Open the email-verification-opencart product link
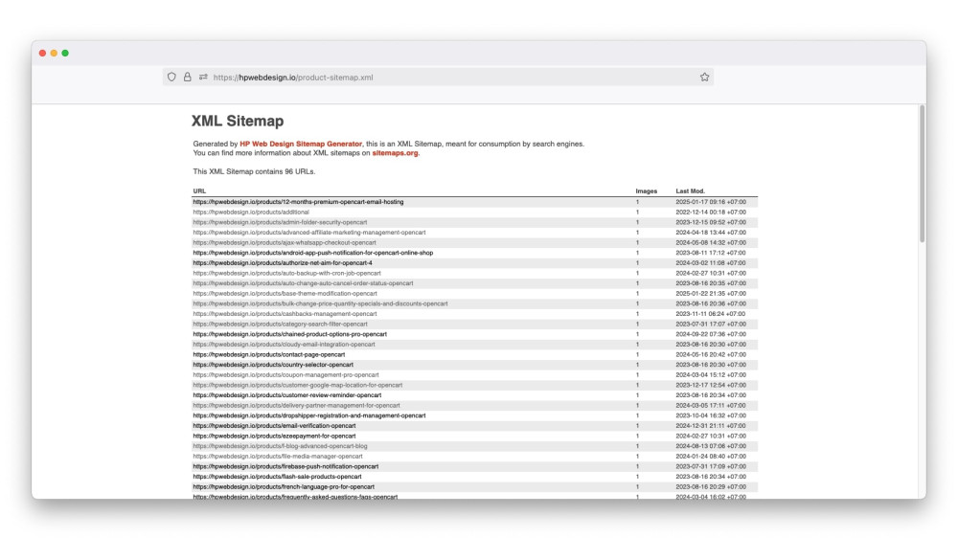958x560 pixels. coord(273,426)
